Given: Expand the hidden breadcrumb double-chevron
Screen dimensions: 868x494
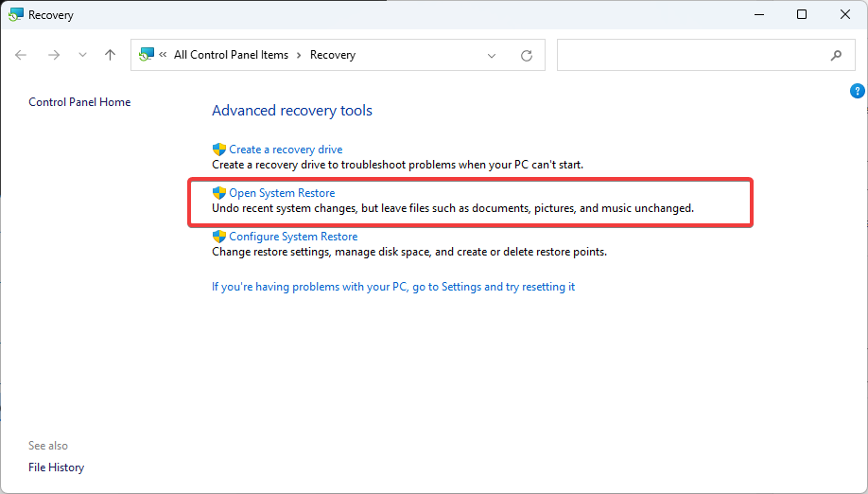Looking at the screenshot, I should click(x=163, y=54).
